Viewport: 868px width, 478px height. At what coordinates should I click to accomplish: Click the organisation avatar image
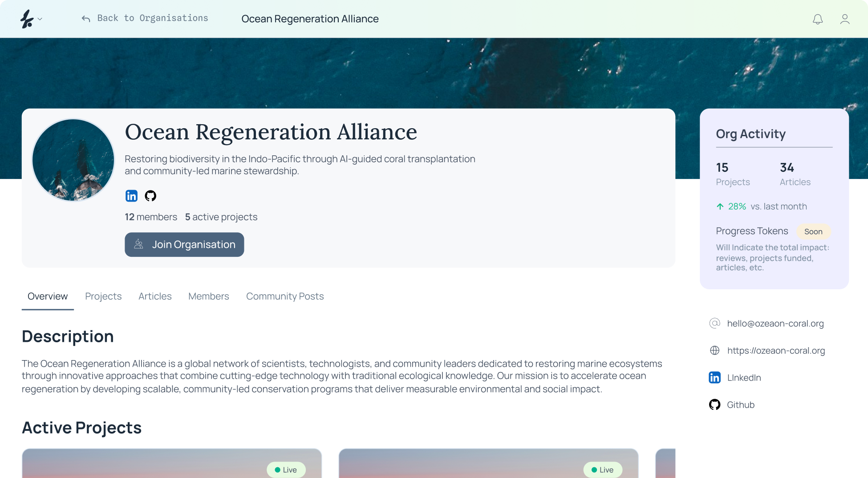pos(73,160)
